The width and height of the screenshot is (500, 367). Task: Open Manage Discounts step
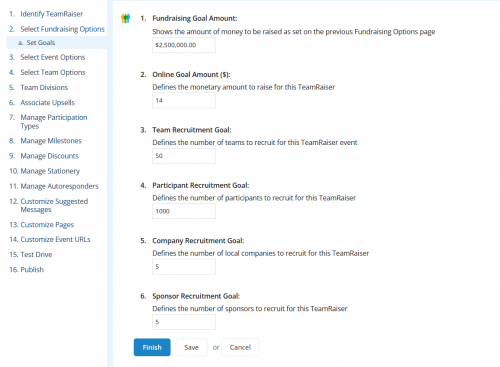[x=49, y=156]
